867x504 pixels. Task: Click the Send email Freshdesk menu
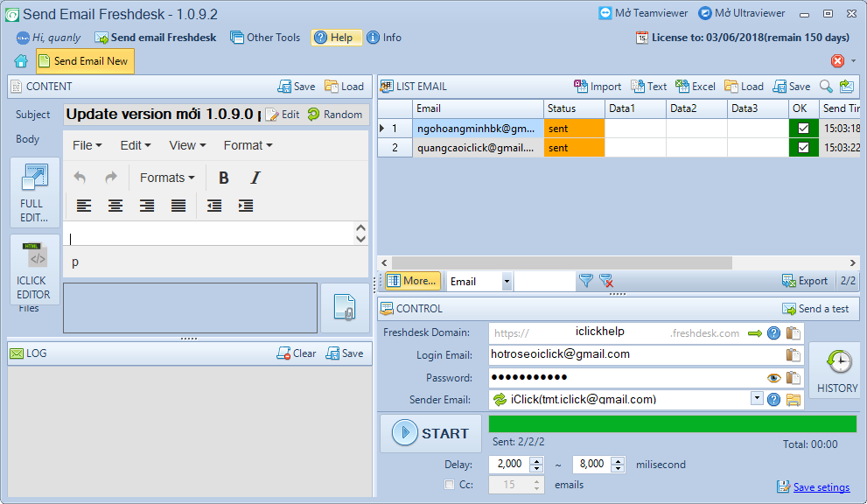click(156, 38)
